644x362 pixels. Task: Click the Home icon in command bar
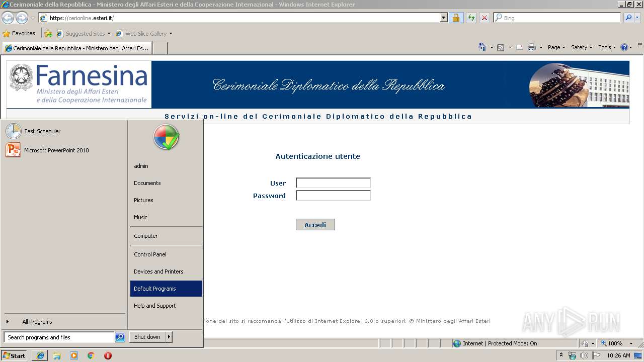coord(482,47)
